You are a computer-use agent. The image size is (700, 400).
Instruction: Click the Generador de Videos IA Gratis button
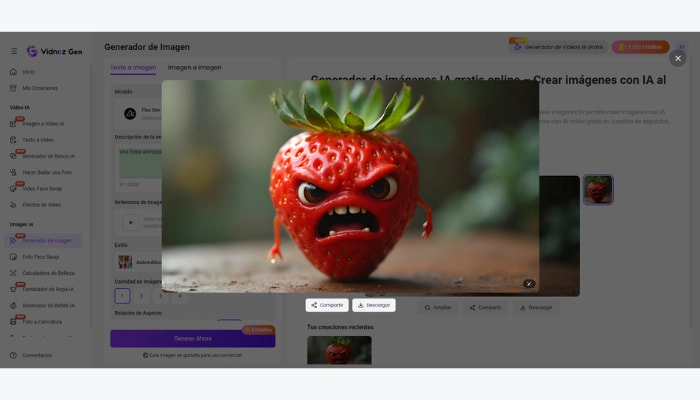559,47
